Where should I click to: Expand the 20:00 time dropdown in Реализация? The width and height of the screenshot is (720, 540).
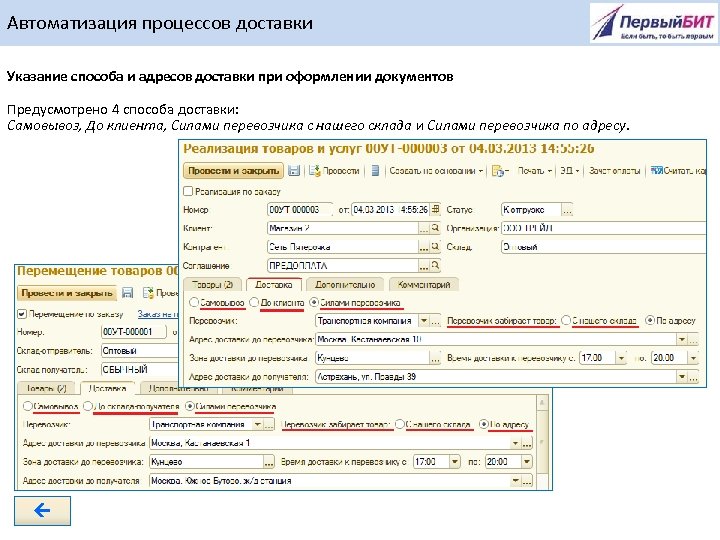tap(693, 358)
